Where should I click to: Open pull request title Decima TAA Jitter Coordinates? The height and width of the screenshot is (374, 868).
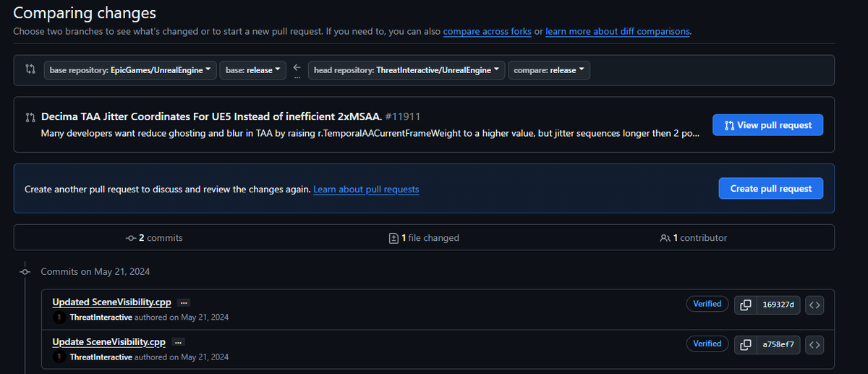[211, 116]
